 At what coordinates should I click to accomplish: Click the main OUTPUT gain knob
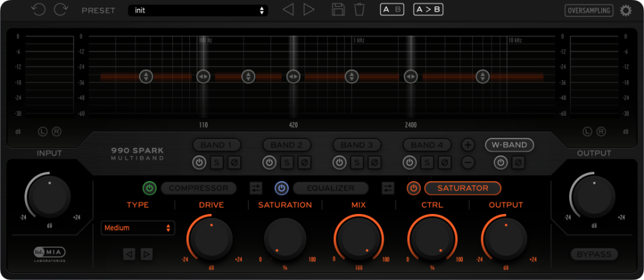point(594,196)
